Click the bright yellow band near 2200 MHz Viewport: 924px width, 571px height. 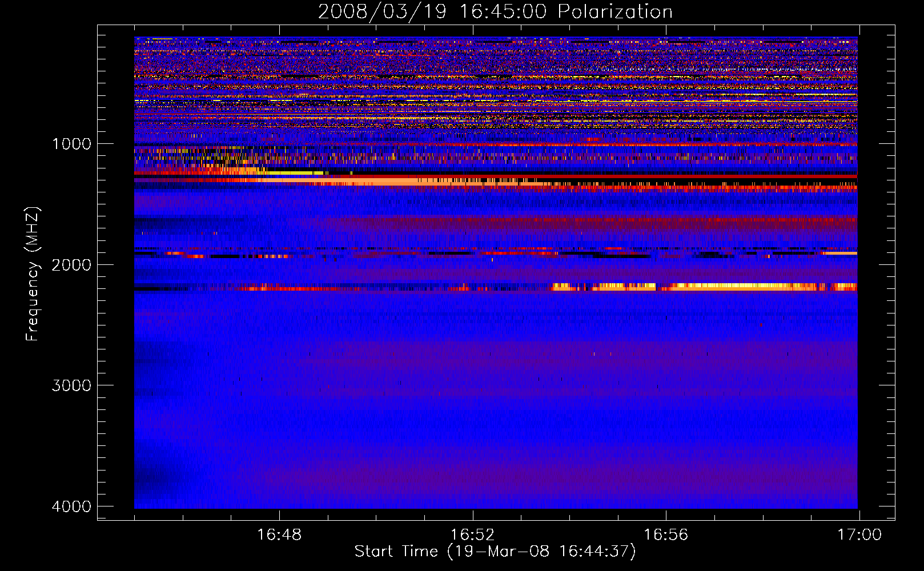(x=704, y=287)
